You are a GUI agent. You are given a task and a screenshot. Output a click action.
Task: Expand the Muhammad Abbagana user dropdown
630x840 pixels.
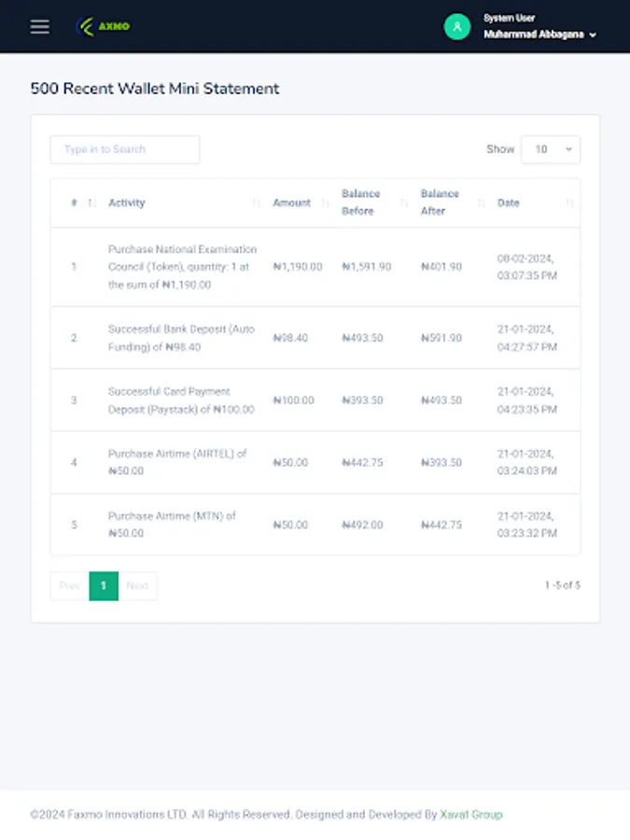539,35
